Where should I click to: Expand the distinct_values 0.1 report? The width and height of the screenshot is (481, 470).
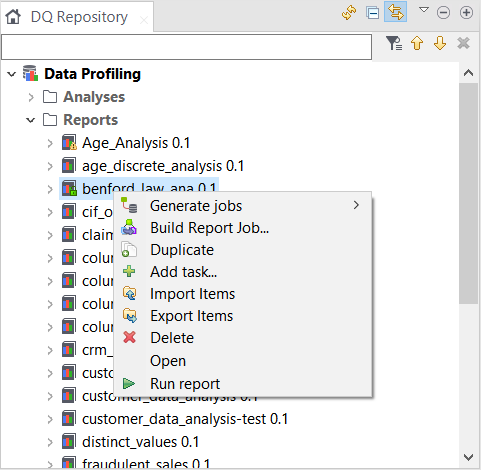click(x=50, y=442)
